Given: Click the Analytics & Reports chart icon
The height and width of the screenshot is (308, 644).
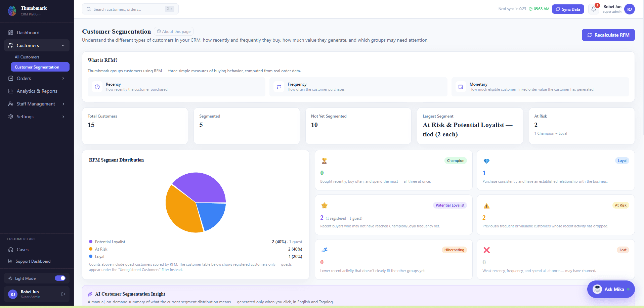Looking at the screenshot, I should [x=11, y=91].
